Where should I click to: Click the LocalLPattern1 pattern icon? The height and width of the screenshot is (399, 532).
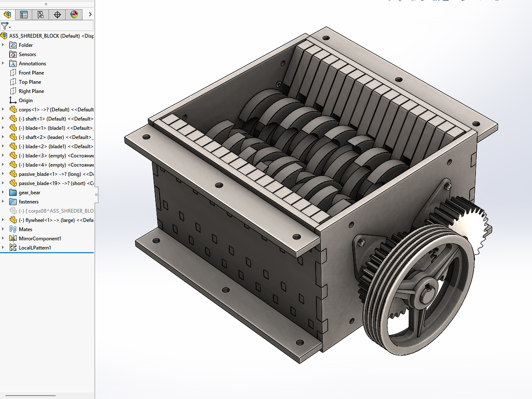[13, 247]
